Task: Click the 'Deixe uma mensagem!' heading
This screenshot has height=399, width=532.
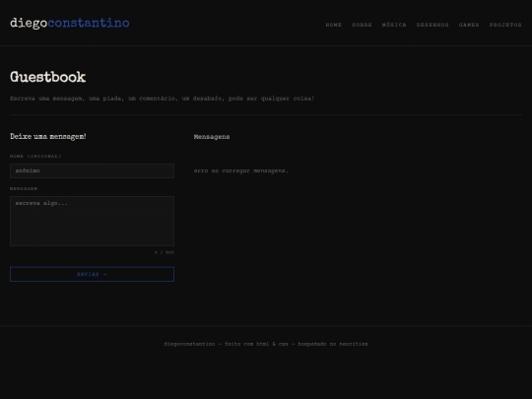Action: pos(48,136)
